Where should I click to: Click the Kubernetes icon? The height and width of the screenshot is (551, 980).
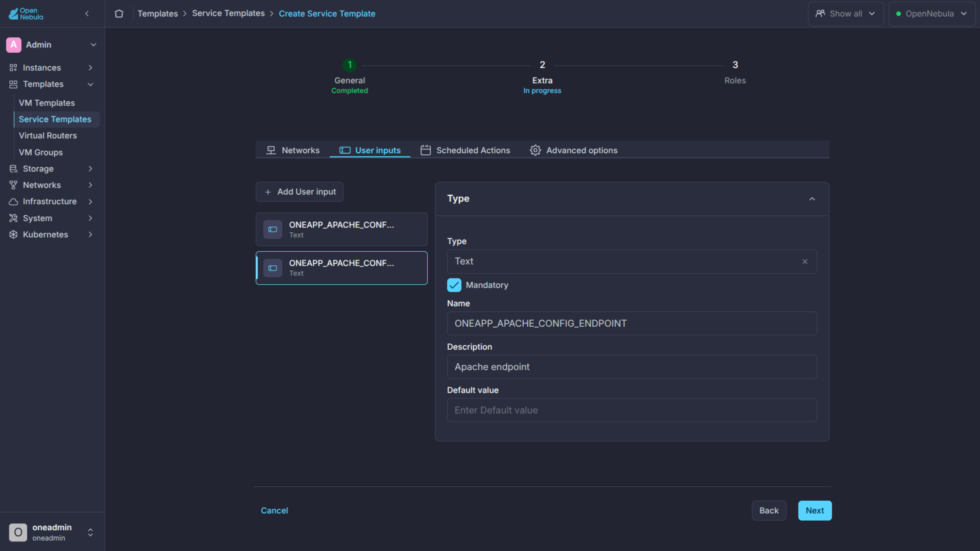13,235
